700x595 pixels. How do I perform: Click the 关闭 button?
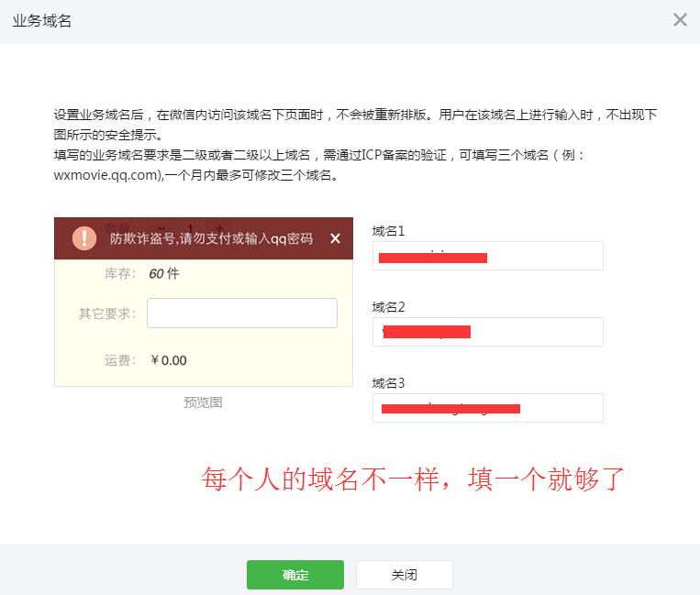point(405,575)
